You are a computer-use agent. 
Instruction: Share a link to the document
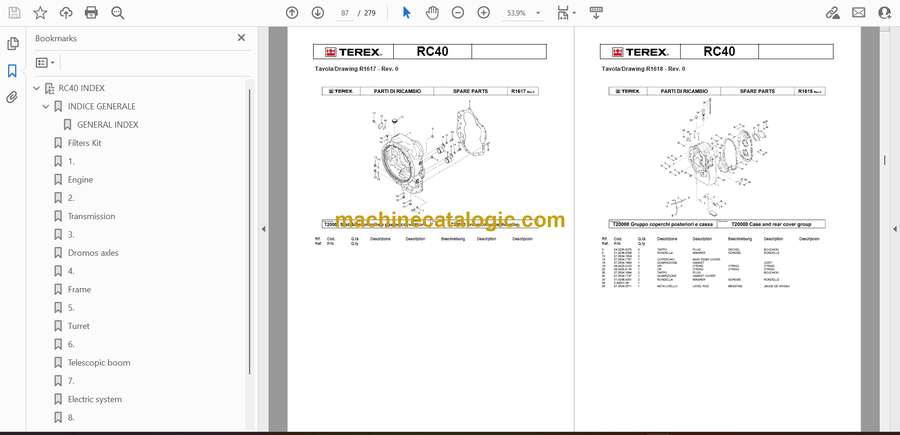coord(833,13)
